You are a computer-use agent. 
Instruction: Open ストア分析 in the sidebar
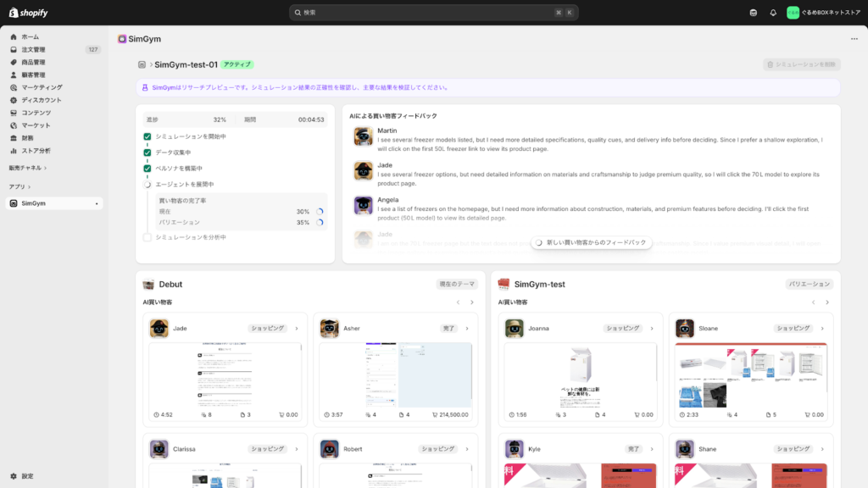pos(36,151)
